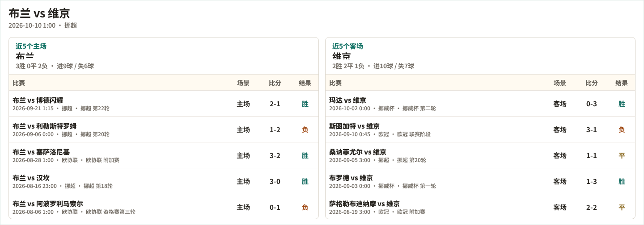Open match 斯图加特 vs 维京

click(x=354, y=126)
